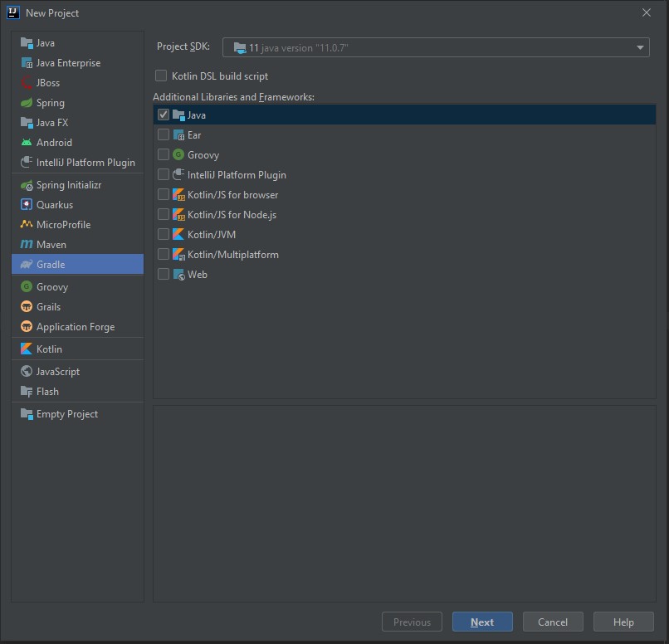Select the Kotlin icon in the sidebar
This screenshot has width=669, height=644.
(x=27, y=349)
